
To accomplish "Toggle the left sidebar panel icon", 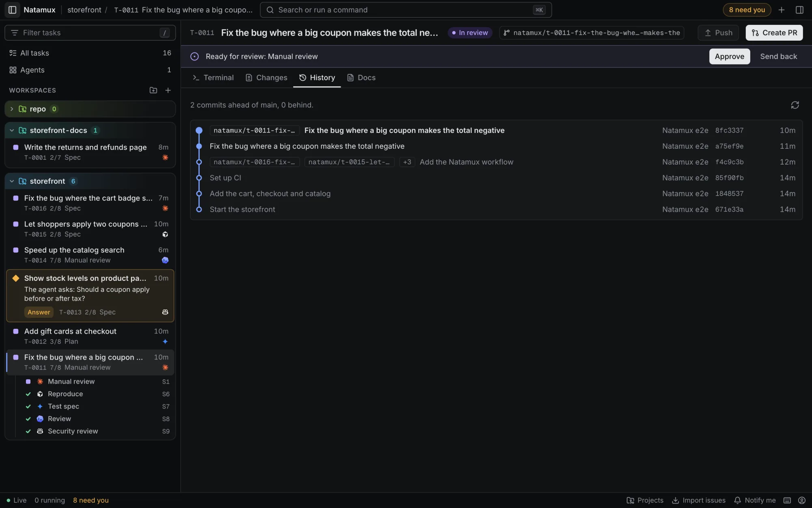I will pos(12,10).
